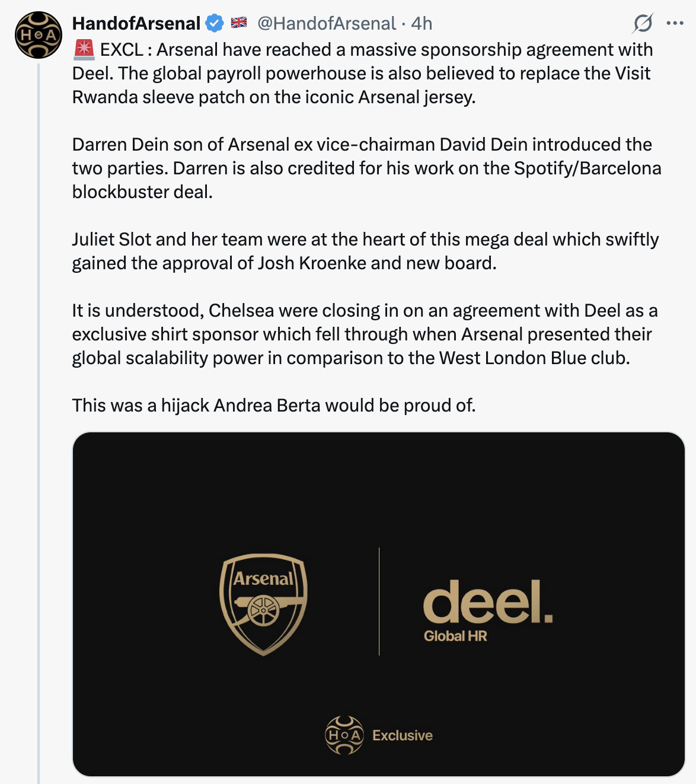This screenshot has width=696, height=784.
Task: Click the deel. logo in the image
Action: [487, 602]
